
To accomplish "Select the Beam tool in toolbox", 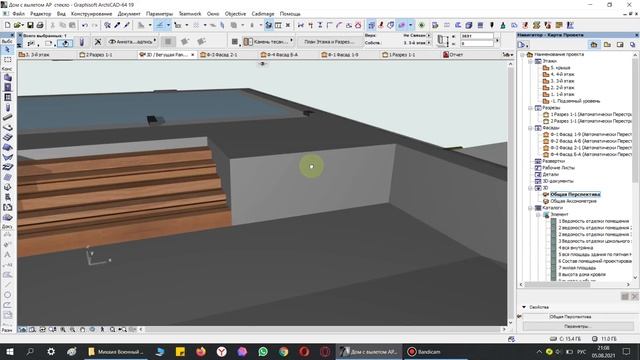I will tap(7, 117).
